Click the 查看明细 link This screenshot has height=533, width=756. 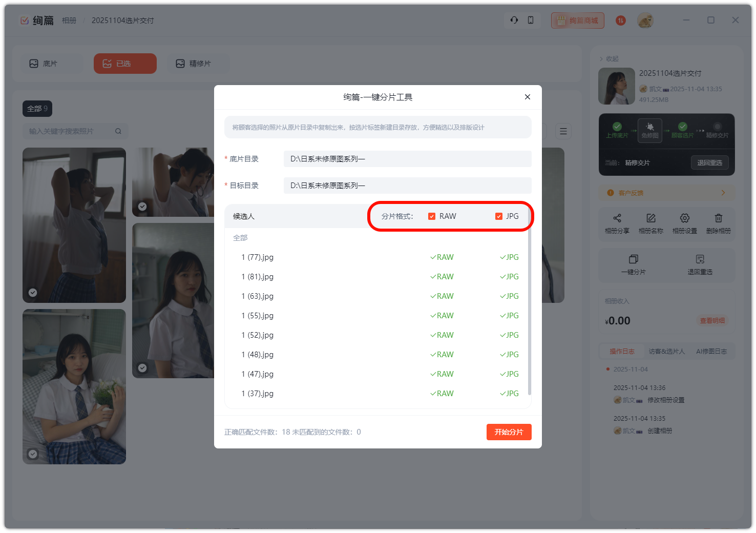pos(712,321)
